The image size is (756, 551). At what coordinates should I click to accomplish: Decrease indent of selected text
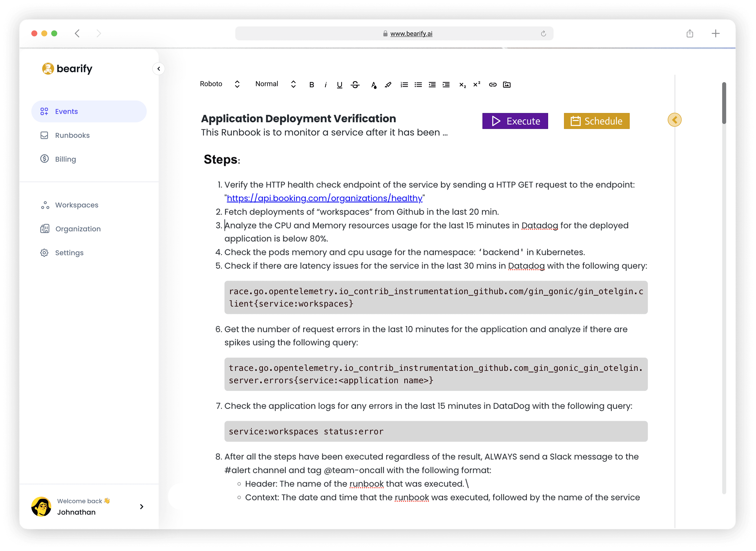click(432, 85)
